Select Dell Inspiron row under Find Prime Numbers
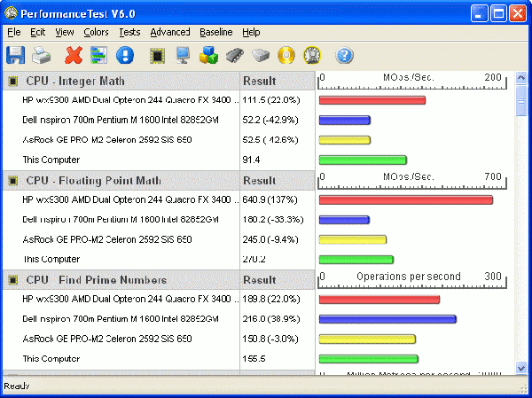 [159, 319]
